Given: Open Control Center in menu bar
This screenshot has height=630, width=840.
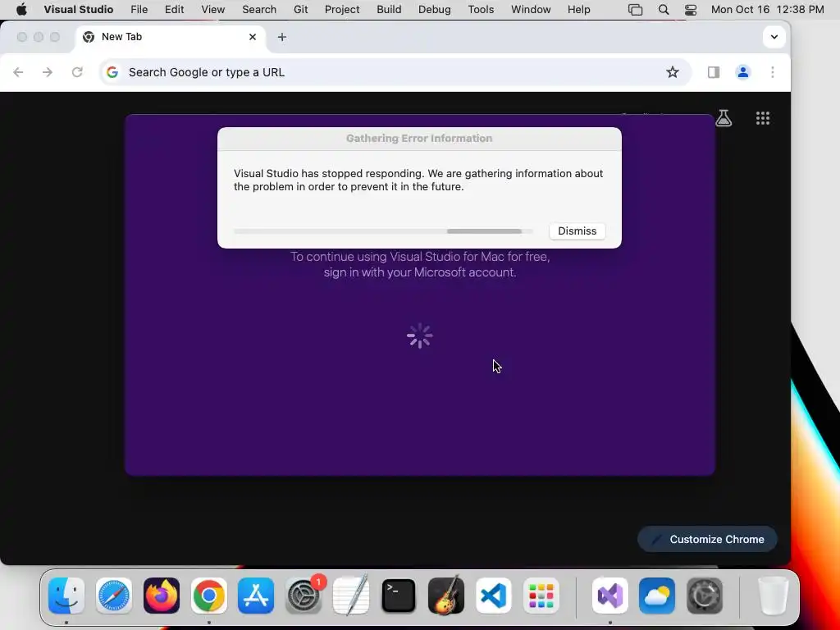Looking at the screenshot, I should coord(691,10).
